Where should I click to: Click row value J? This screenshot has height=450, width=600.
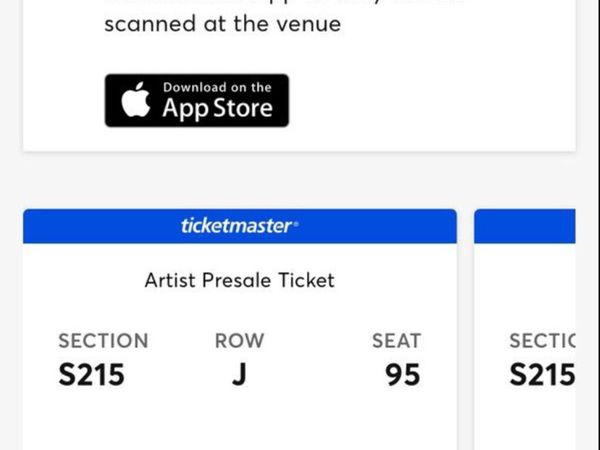(x=240, y=375)
